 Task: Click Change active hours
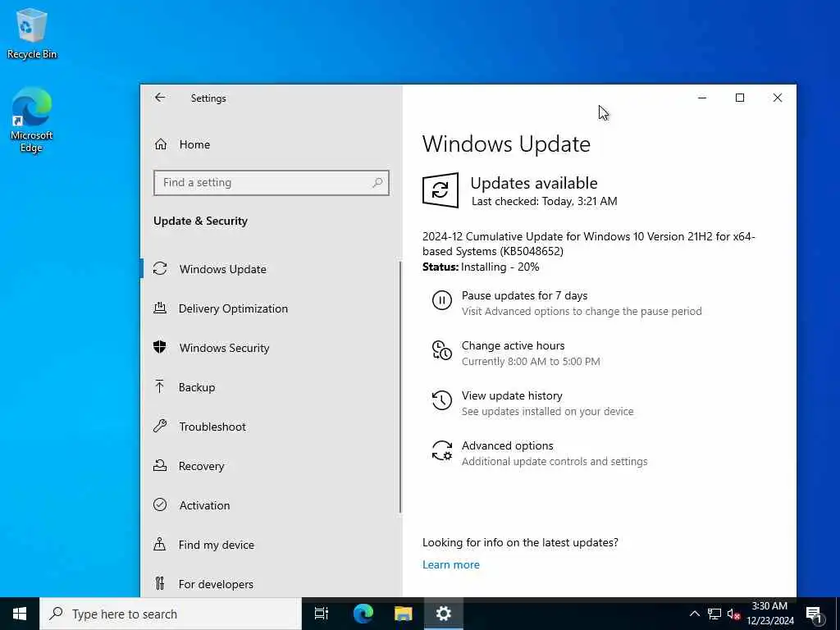click(x=513, y=345)
